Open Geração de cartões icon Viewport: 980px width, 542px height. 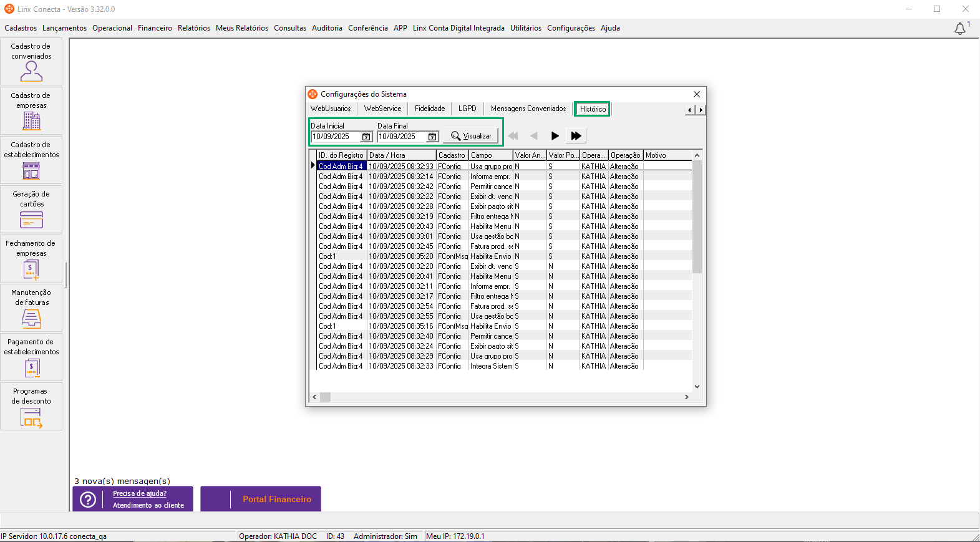[31, 210]
